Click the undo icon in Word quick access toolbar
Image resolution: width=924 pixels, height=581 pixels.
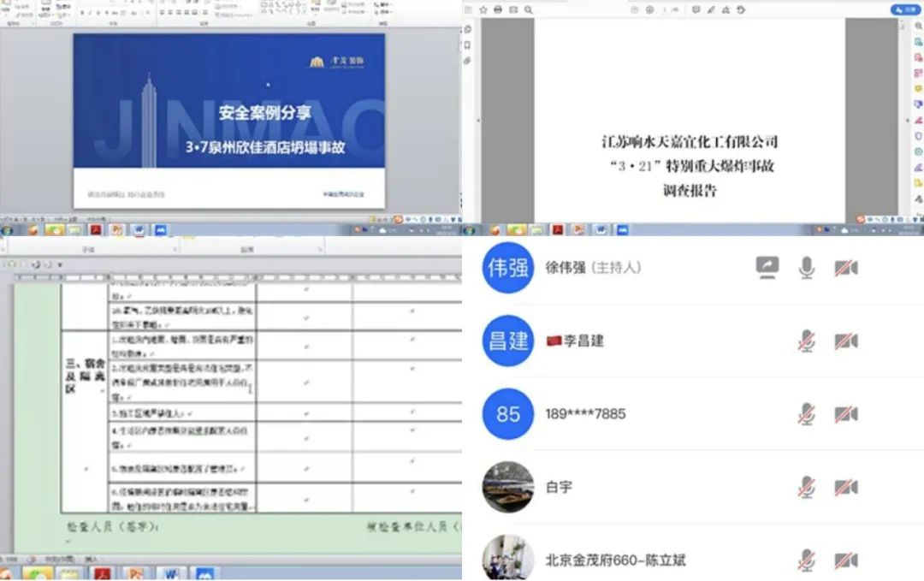(36, 265)
